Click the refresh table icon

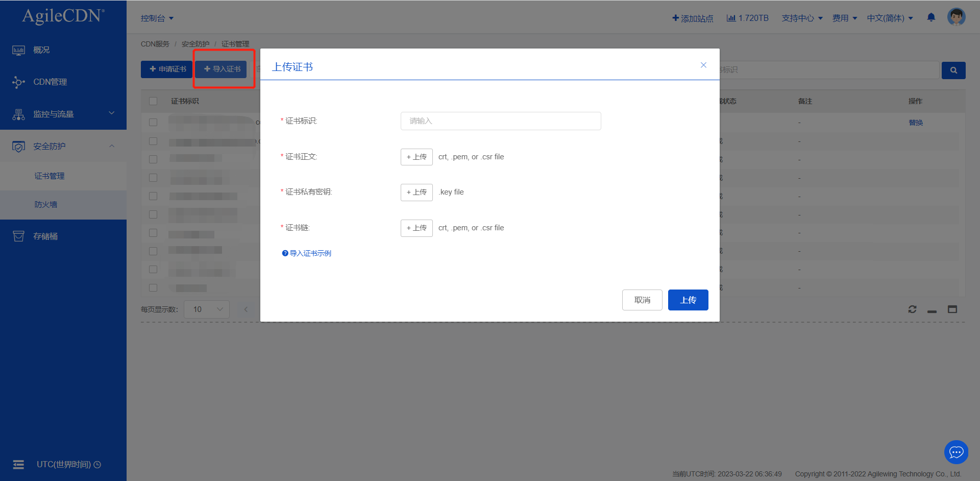(912, 309)
